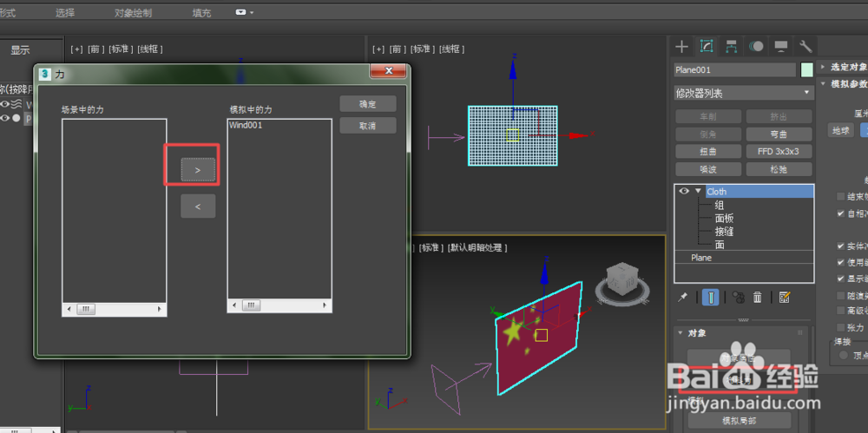868x433 pixels.
Task: Toggle the 实体 collision checkbox
Action: pos(841,246)
